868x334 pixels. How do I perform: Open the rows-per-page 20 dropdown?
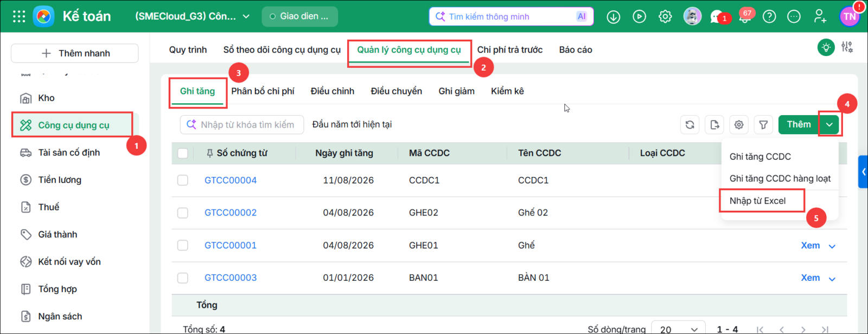click(678, 329)
